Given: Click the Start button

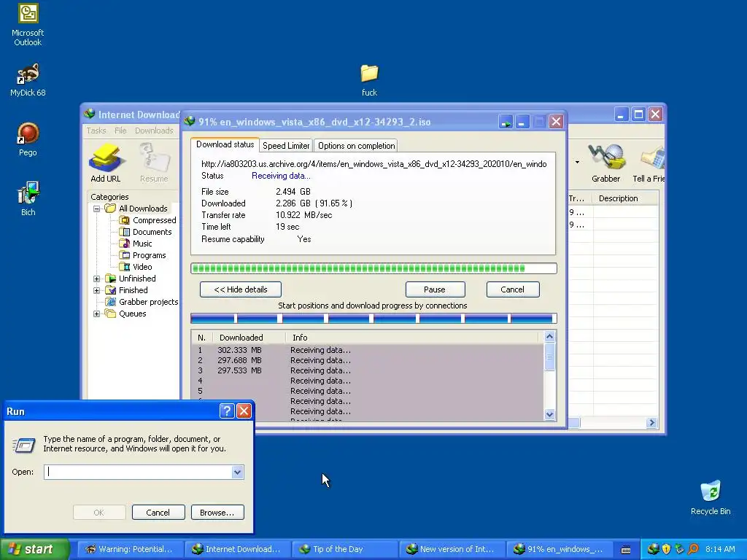Looking at the screenshot, I should [34, 549].
